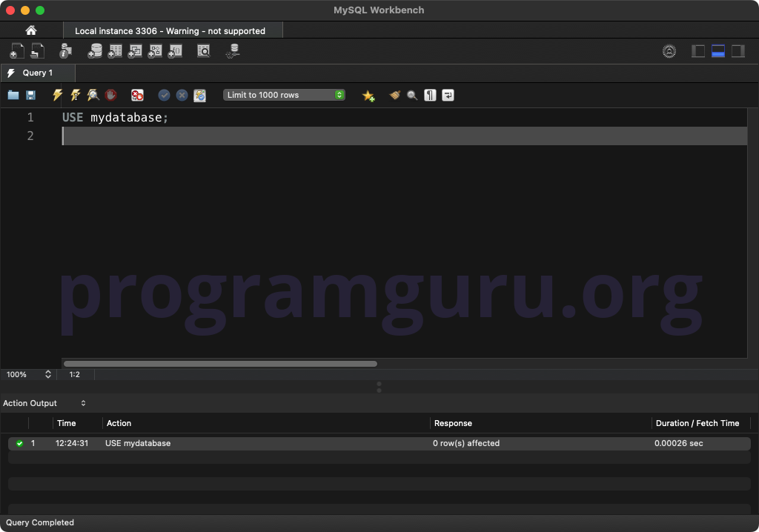Save snippet to favorites star icon
Screen dimensions: 759x532
(368, 96)
